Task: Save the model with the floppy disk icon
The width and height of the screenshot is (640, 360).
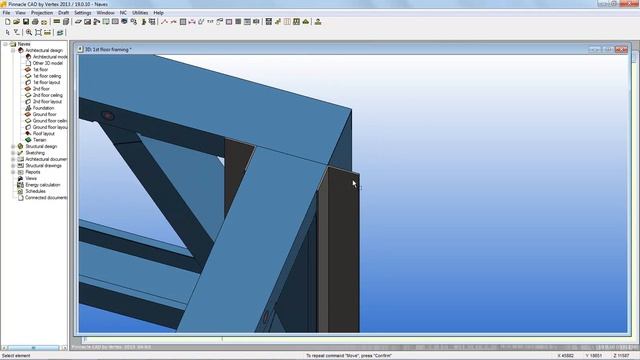Action: 26,22
